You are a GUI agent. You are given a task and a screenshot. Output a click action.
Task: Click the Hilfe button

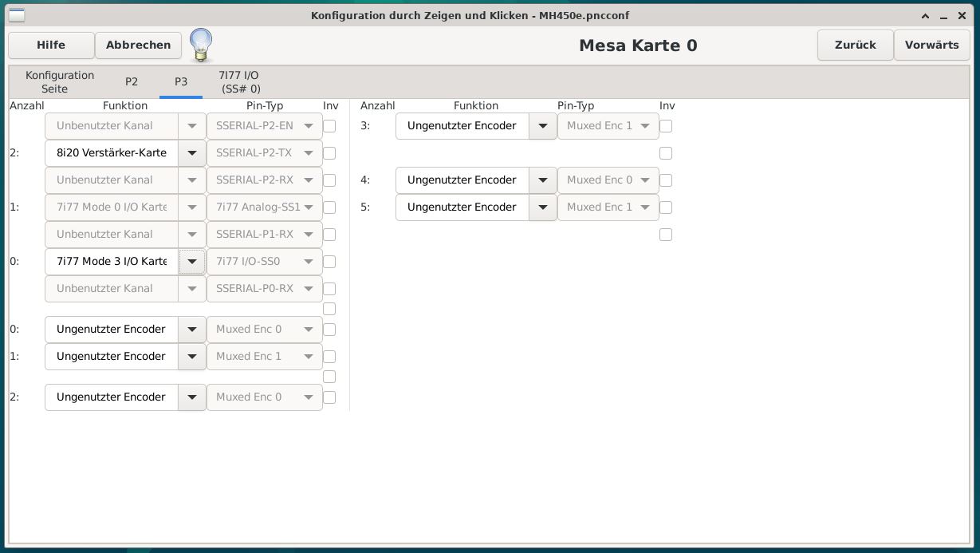(51, 45)
